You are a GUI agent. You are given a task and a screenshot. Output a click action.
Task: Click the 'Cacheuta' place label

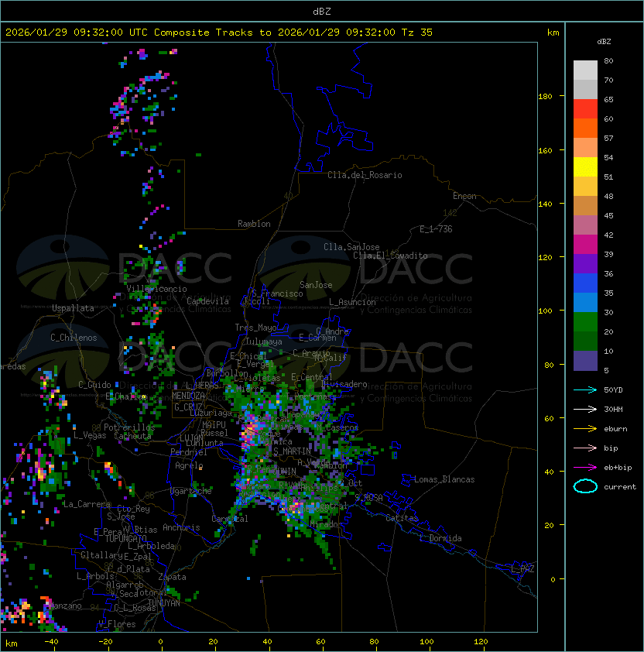coord(132,436)
